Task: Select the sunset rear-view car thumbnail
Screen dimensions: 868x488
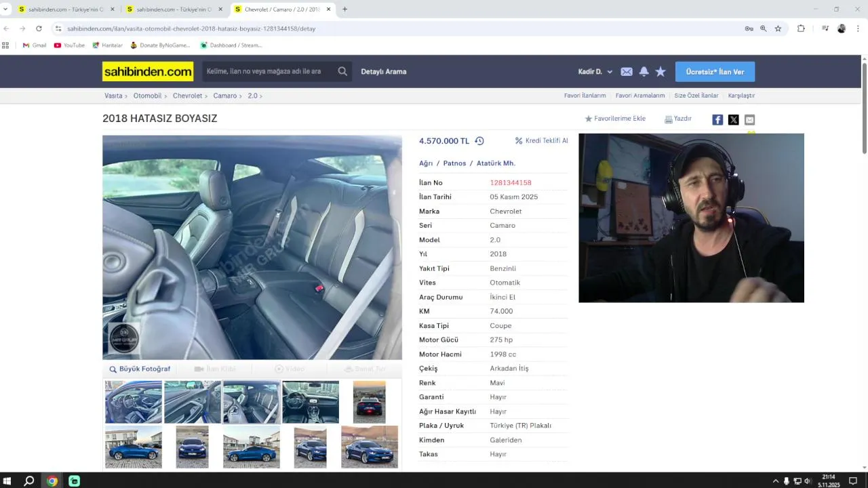Action: tap(370, 402)
